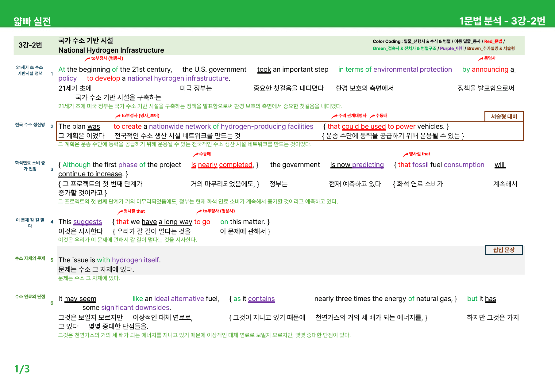Click the '1문법 분석 - 3강-2번' header text
The width and height of the screenshot is (555, 392).
pyautogui.click(x=502, y=21)
